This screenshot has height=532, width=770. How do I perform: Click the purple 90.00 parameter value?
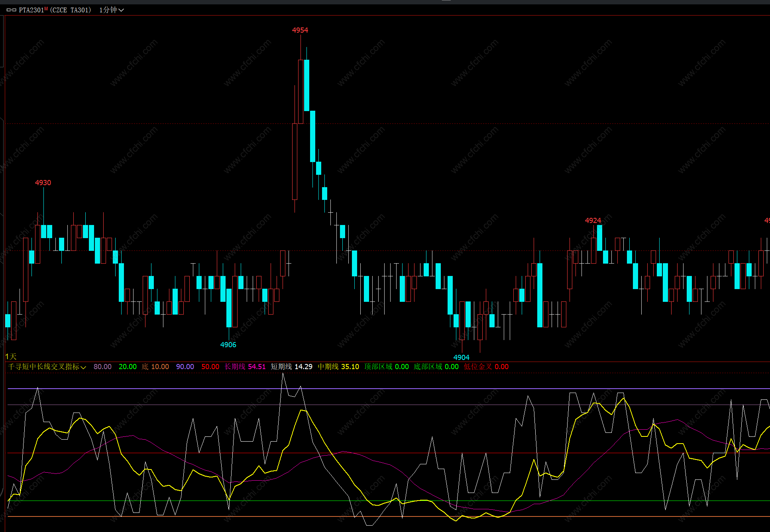(185, 367)
